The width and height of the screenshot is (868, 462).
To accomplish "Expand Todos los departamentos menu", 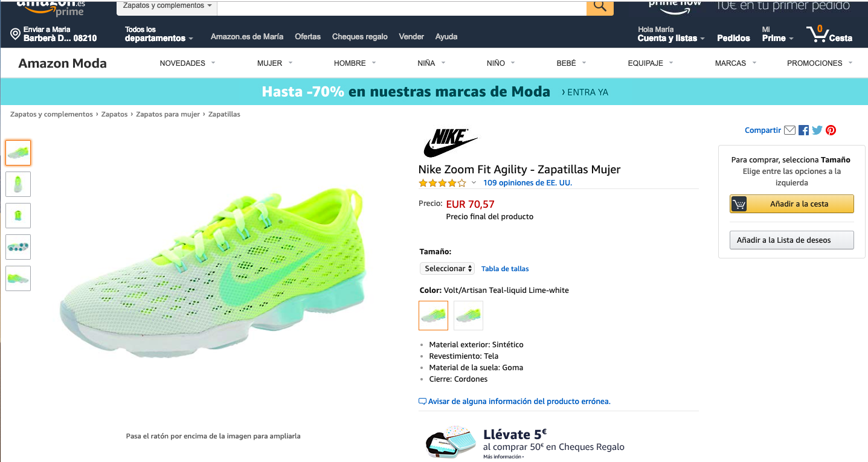I will coord(159,34).
